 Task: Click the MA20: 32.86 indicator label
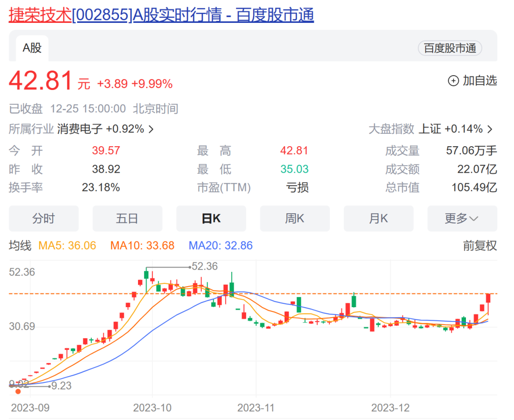click(x=221, y=246)
